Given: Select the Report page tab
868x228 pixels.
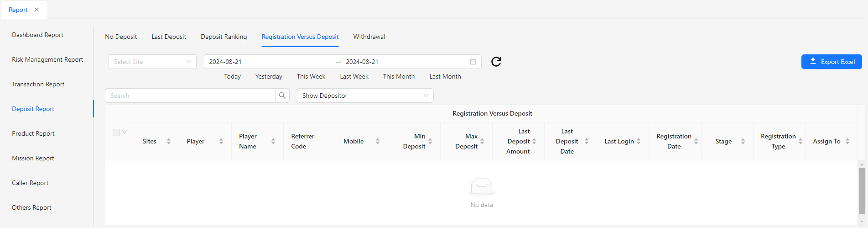Looking at the screenshot, I should tap(18, 10).
